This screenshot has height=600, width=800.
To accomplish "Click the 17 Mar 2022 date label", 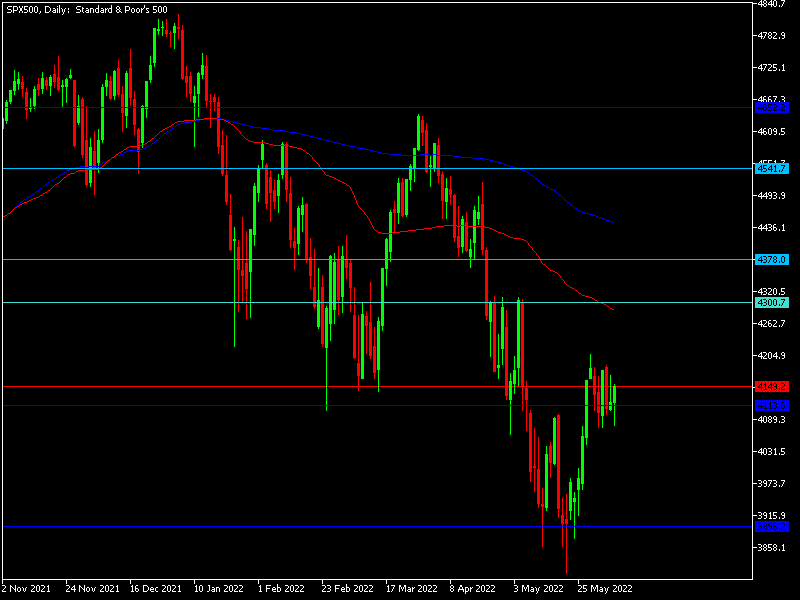I will (412, 588).
